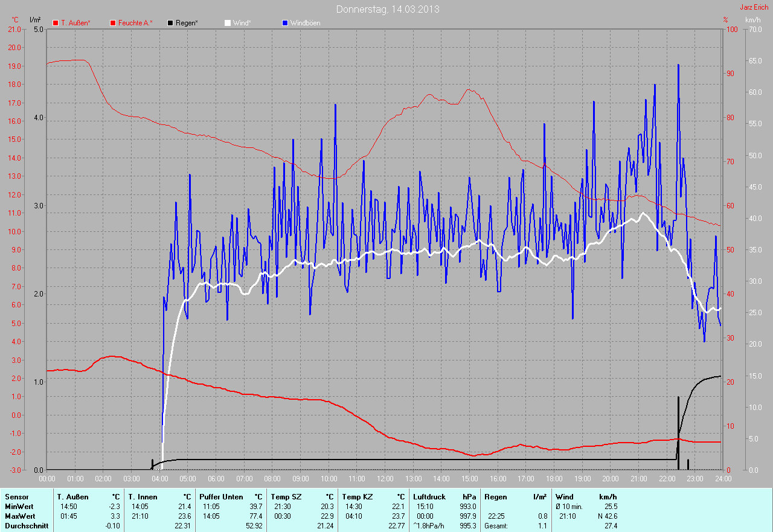Click the Temp SZ column header
This screenshot has width=773, height=532.
click(286, 497)
